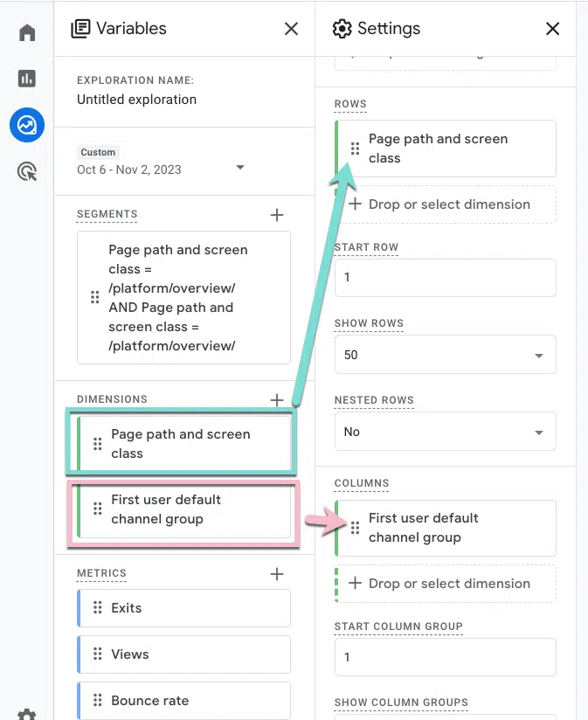Click the EXPLORATION NAME label
This screenshot has height=720, width=588.
135,80
